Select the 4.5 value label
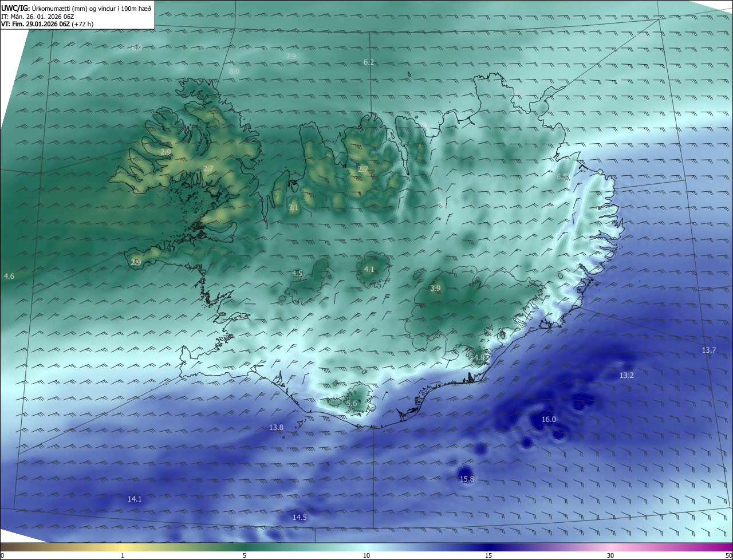 click(297, 273)
